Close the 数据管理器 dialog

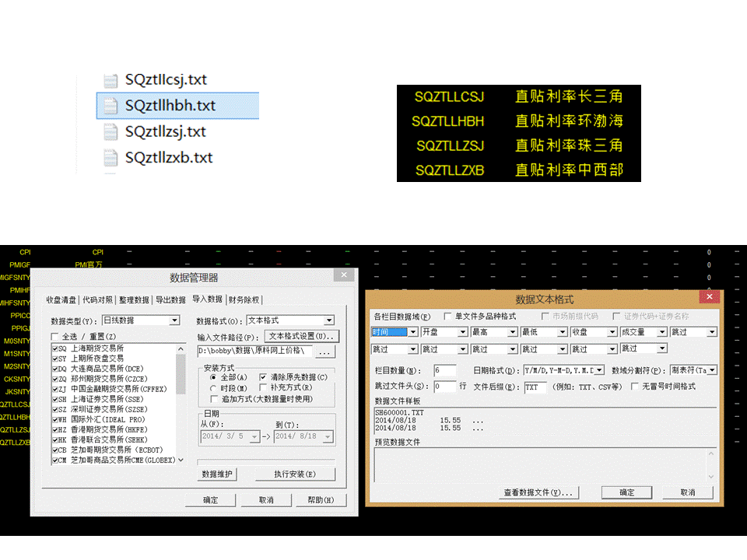tap(343, 276)
